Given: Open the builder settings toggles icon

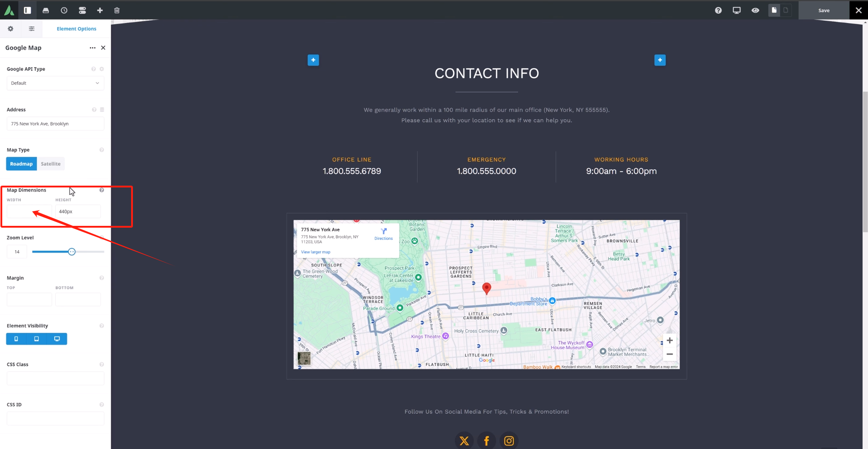Looking at the screenshot, I should pos(82,10).
